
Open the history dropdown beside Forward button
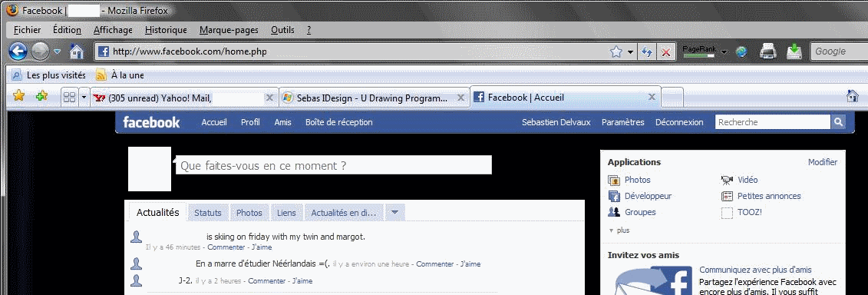(x=58, y=52)
